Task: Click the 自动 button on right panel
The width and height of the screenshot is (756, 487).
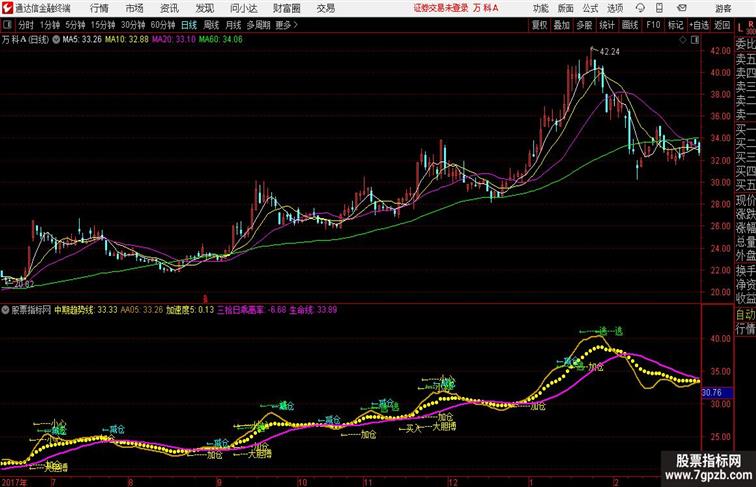Action: (x=745, y=314)
